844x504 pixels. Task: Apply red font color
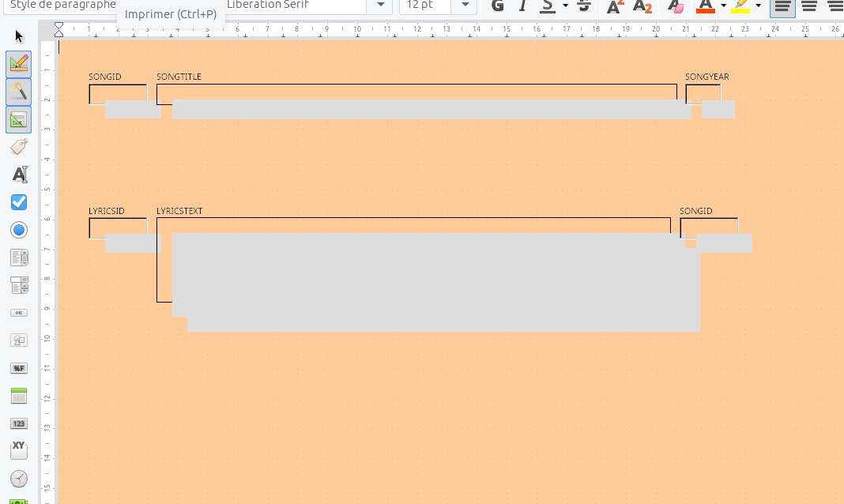pos(706,6)
